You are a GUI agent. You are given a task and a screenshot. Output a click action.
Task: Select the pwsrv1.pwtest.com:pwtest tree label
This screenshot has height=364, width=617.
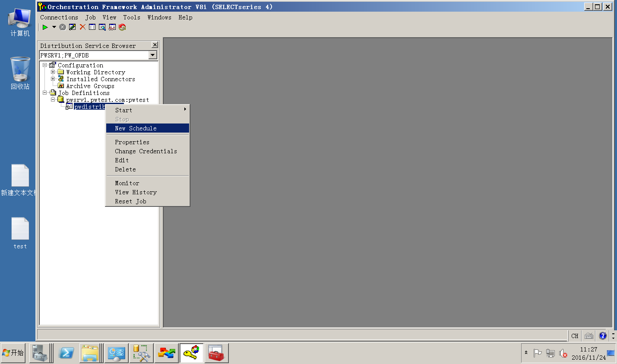point(108,100)
